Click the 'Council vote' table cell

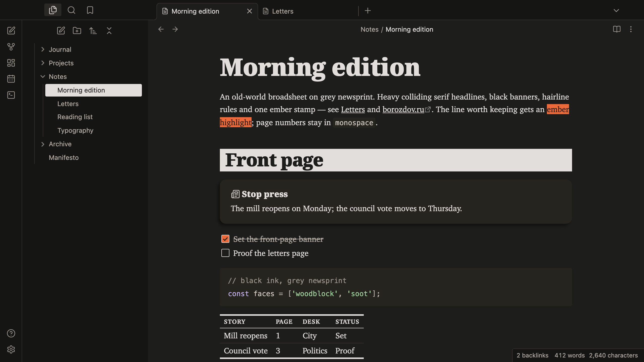pos(246,351)
